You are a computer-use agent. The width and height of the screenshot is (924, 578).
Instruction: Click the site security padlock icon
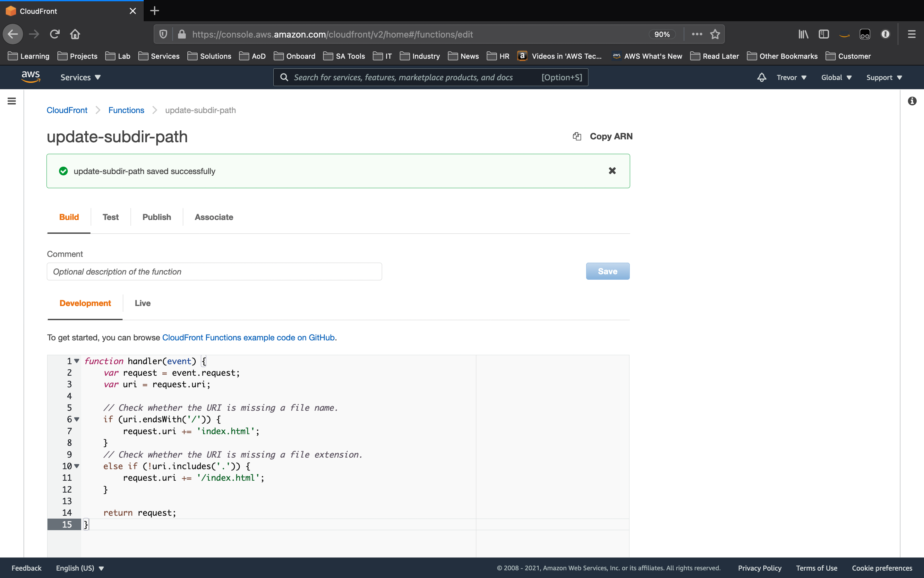click(x=182, y=34)
